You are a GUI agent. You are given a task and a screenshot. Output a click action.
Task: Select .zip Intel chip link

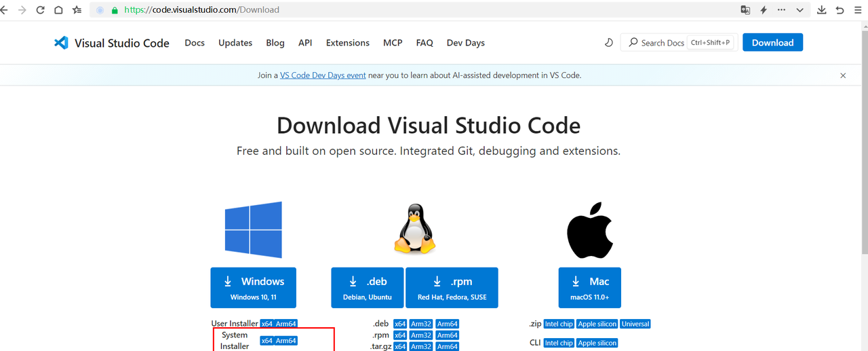(559, 325)
